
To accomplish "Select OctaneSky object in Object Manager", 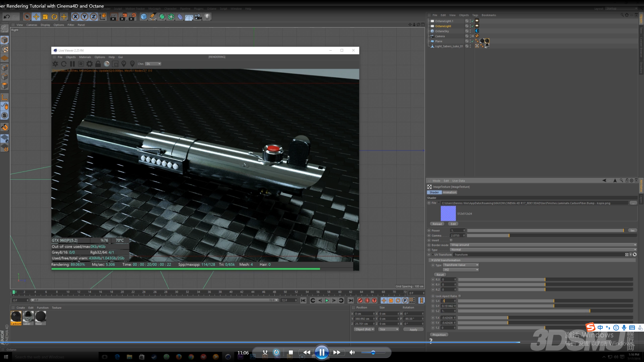I will pyautogui.click(x=442, y=31).
